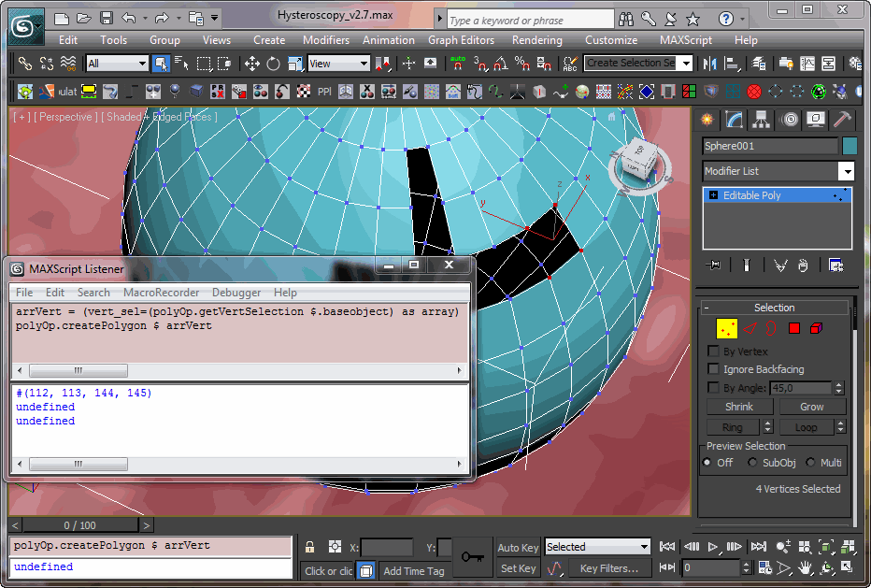Open the Select by Name dialog

click(x=182, y=64)
